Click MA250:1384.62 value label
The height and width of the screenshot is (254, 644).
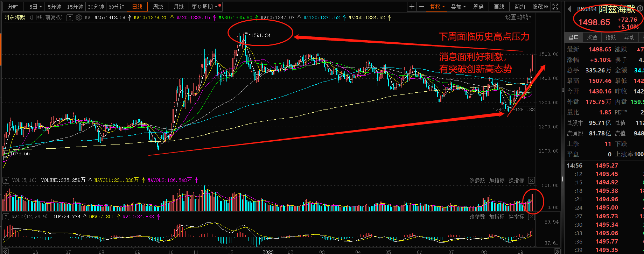click(367, 17)
